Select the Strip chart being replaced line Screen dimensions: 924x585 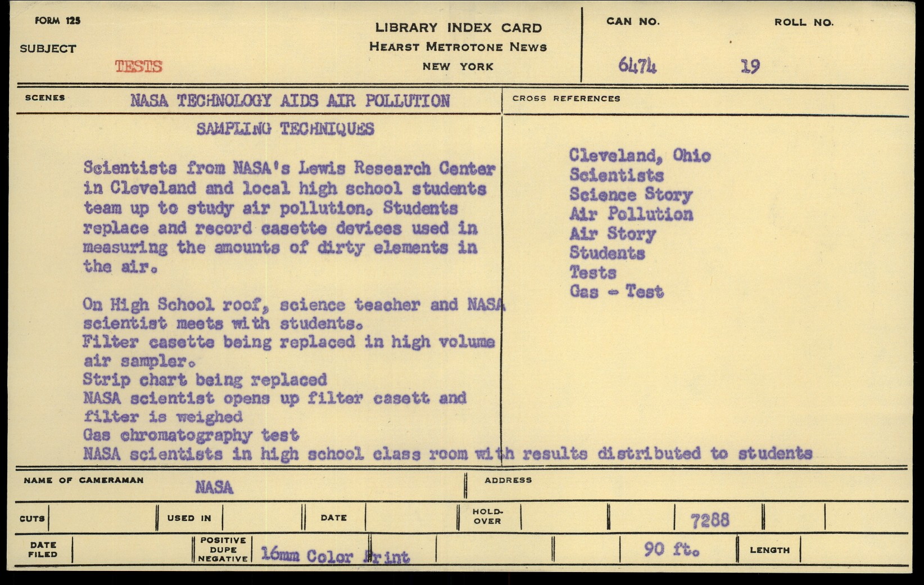(x=205, y=380)
